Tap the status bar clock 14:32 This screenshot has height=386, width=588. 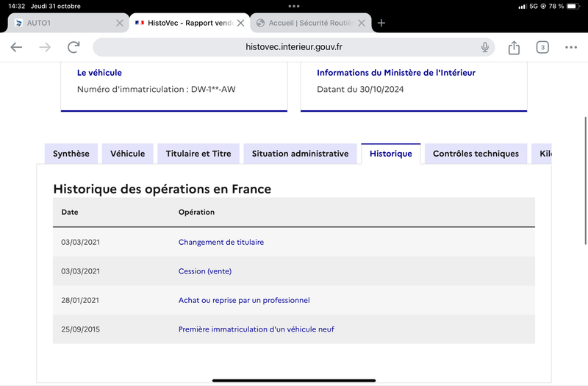16,6
